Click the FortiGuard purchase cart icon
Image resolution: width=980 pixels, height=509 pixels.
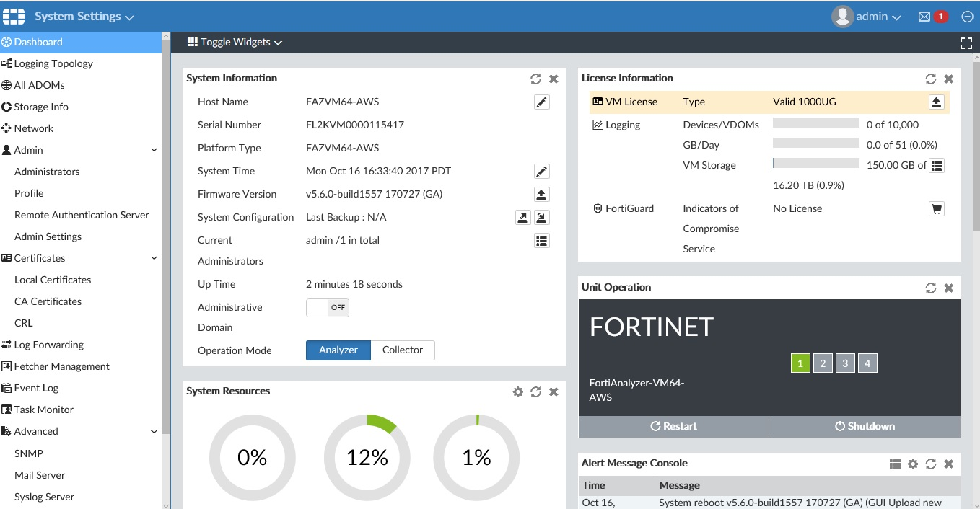pos(936,209)
